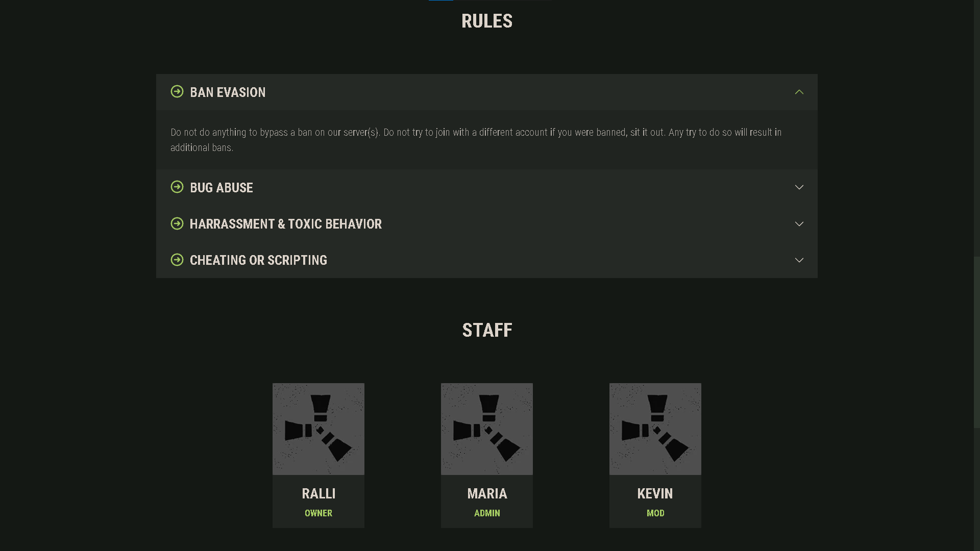Open the Cheating or Scripting heading
980x551 pixels.
pos(258,260)
